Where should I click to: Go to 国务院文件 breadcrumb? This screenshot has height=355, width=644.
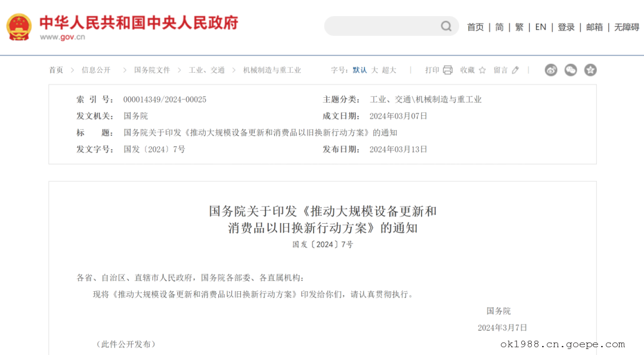point(152,70)
